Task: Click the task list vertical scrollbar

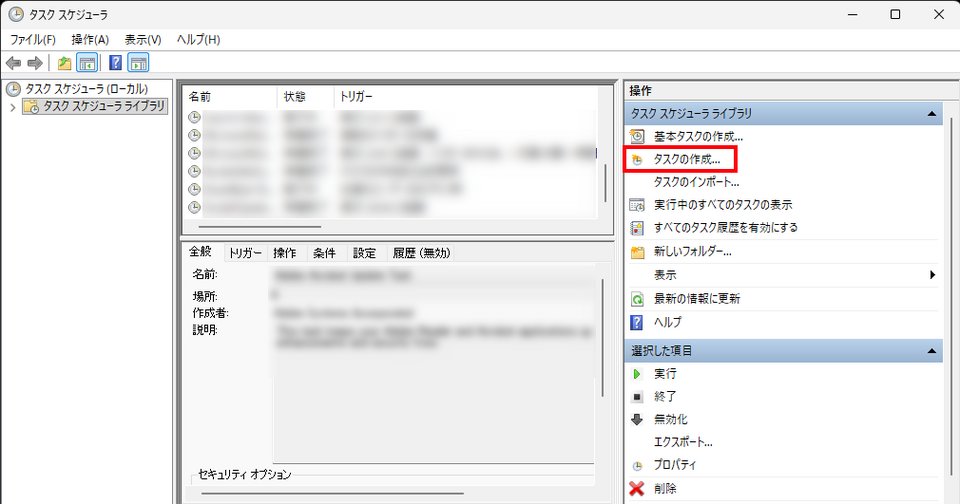Action: [x=606, y=182]
